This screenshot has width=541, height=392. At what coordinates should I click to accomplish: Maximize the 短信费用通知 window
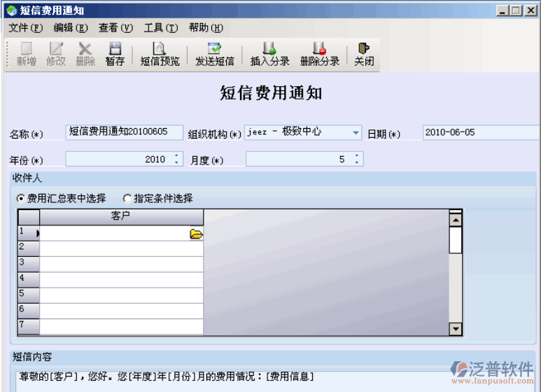click(x=516, y=10)
